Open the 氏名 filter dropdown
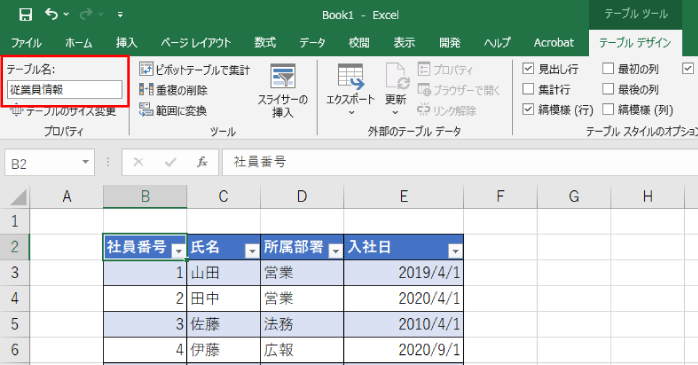The height and width of the screenshot is (365, 698). [252, 251]
